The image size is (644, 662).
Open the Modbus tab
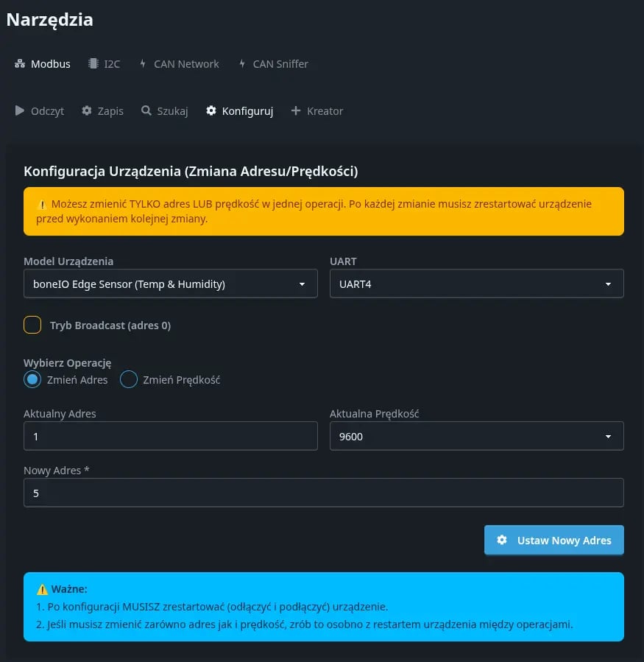point(42,63)
